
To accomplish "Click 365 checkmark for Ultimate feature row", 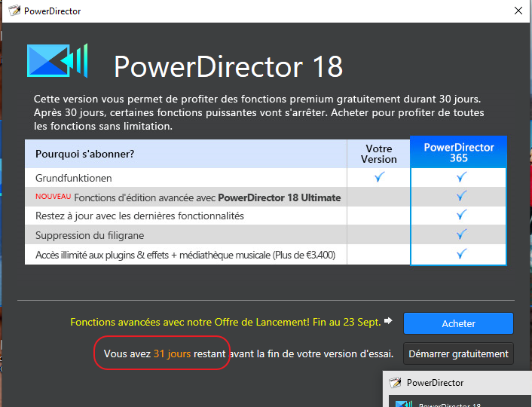I will point(461,195).
